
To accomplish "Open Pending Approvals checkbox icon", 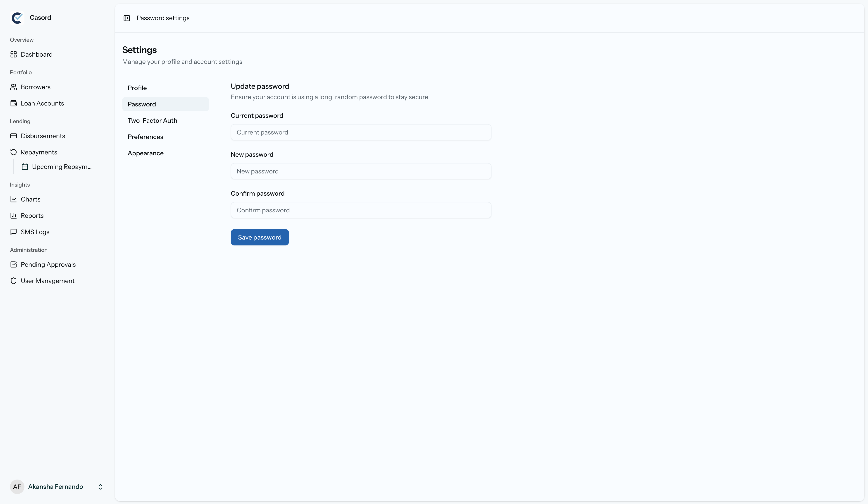I will tap(14, 264).
